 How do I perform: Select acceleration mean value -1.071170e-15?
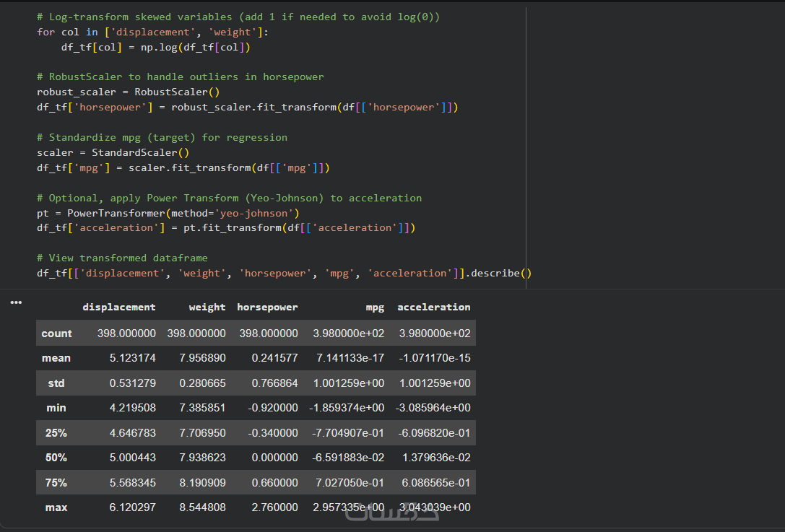point(435,358)
